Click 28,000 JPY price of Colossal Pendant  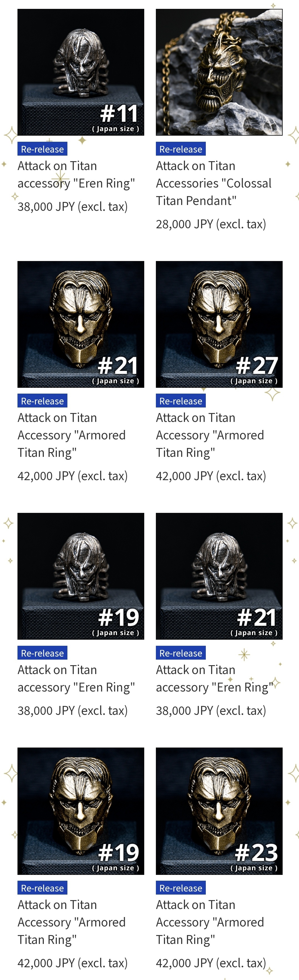pos(211,224)
